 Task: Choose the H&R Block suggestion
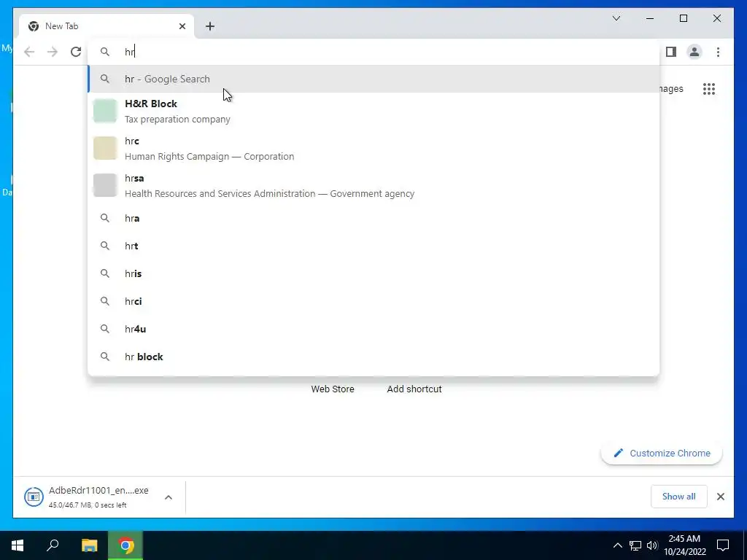[374, 112]
